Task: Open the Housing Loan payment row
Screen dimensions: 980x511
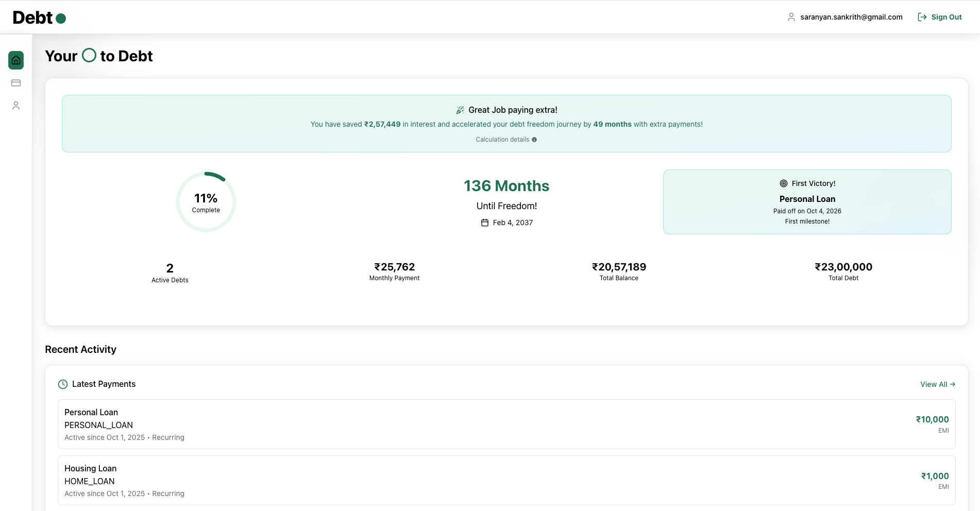Action: tap(506, 481)
